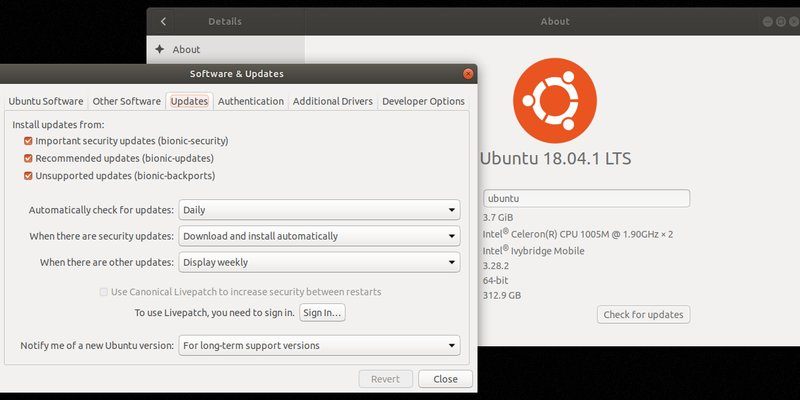This screenshot has width=800, height=400.
Task: Click the 312.9 GB disk value
Action: pyautogui.click(x=502, y=295)
